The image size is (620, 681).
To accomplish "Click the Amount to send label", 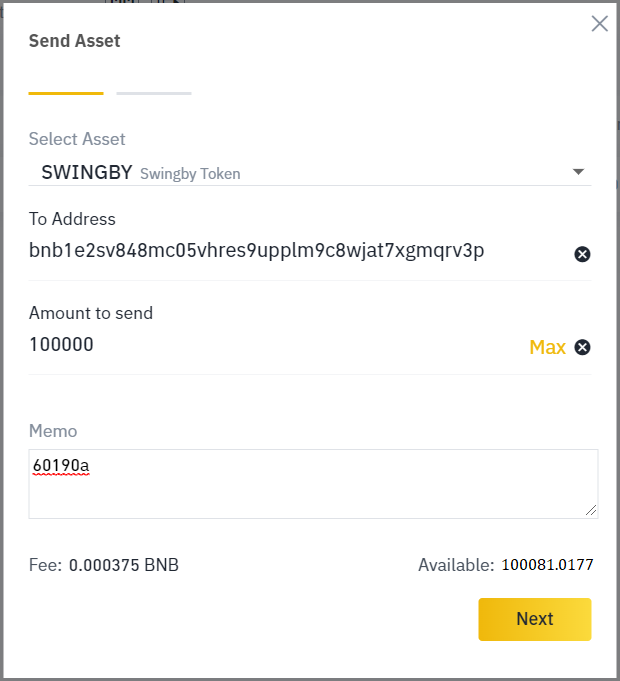I will point(91,313).
